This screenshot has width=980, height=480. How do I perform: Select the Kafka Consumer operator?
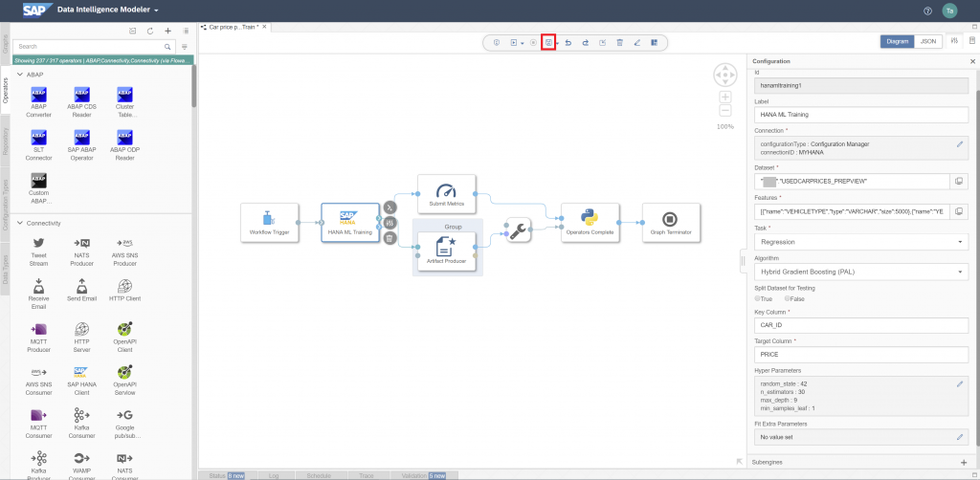coord(82,423)
